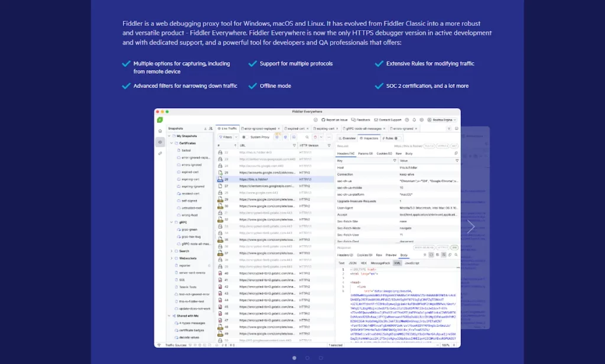Open the three-dots more options button
The image size is (605, 364).
(x=328, y=137)
